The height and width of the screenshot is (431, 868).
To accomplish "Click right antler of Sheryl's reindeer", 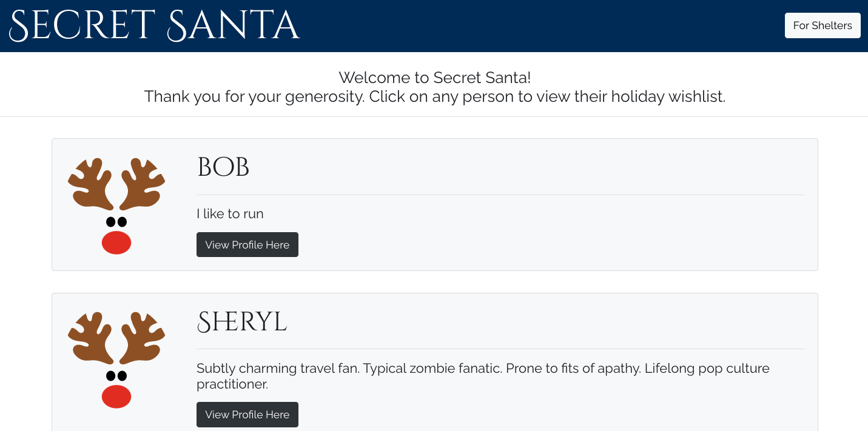I will 142,337.
